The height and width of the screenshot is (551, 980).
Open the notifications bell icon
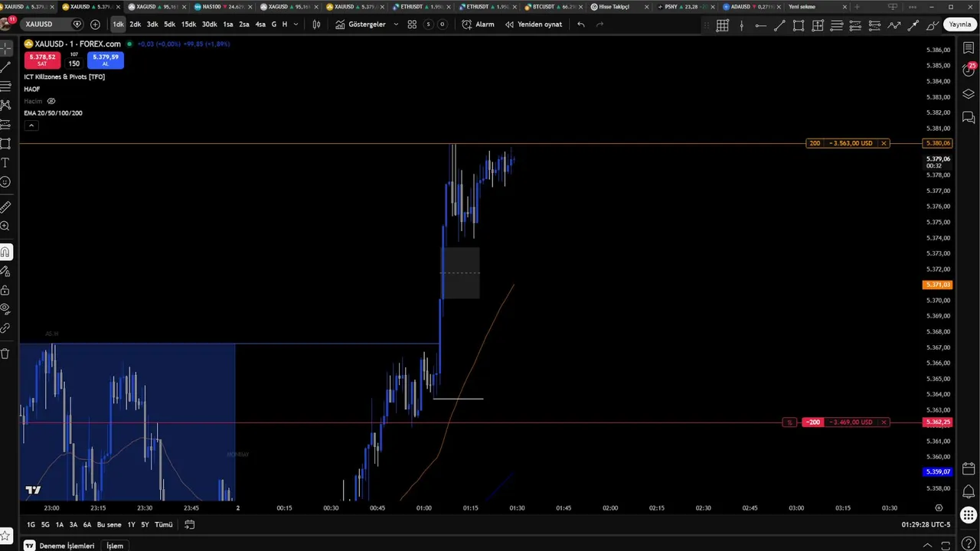point(969,491)
